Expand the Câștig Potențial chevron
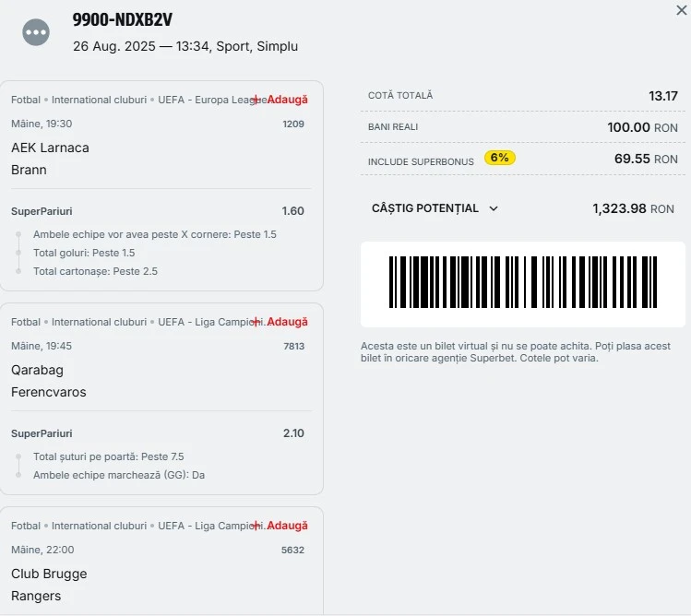 click(493, 208)
